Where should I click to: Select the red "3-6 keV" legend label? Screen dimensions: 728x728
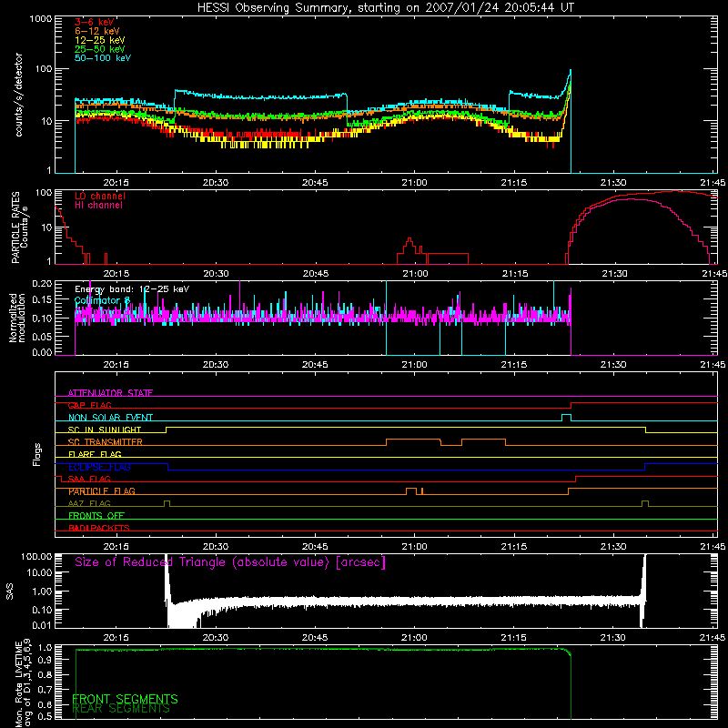[x=95, y=22]
